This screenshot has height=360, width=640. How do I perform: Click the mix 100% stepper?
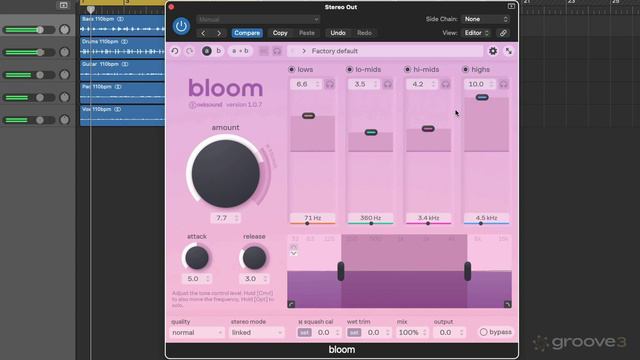pos(412,333)
